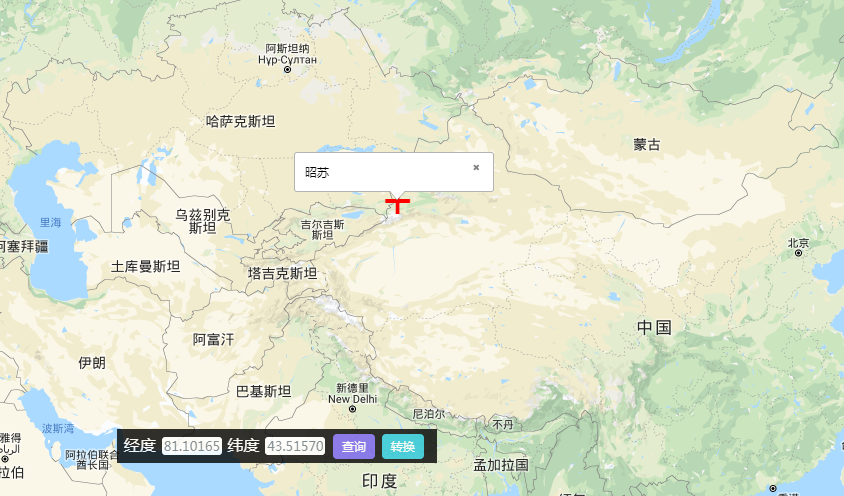Click the New Delhi city marker

click(x=353, y=409)
